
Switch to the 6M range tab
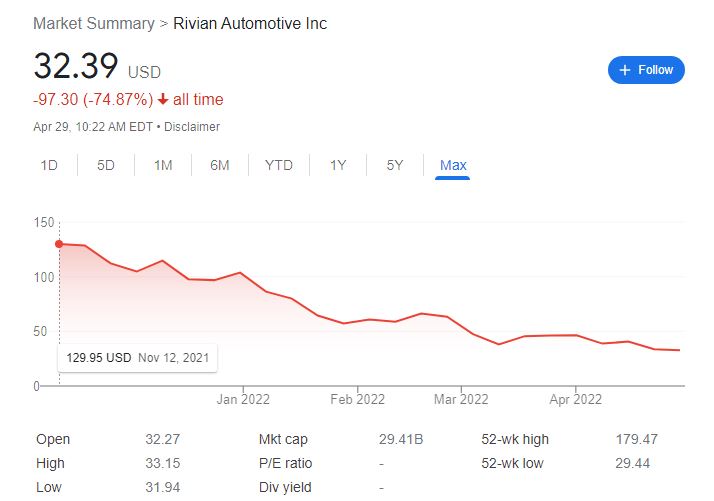220,165
